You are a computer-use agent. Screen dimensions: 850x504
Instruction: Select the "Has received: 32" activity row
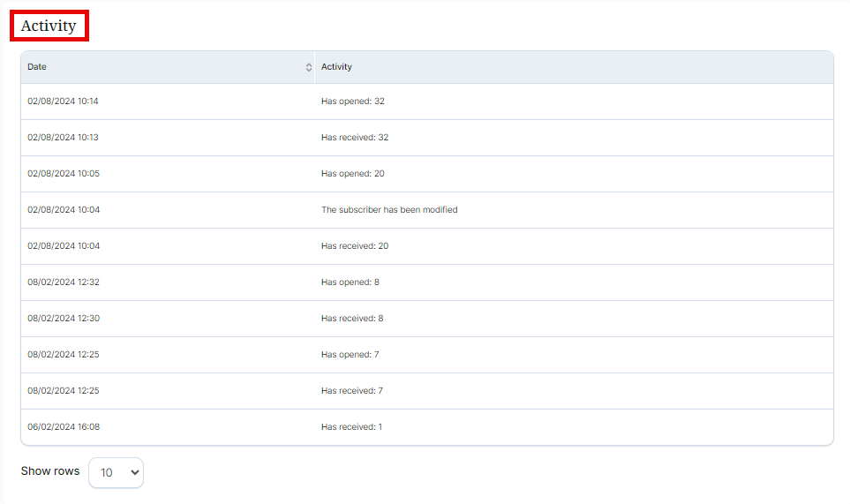coord(355,138)
